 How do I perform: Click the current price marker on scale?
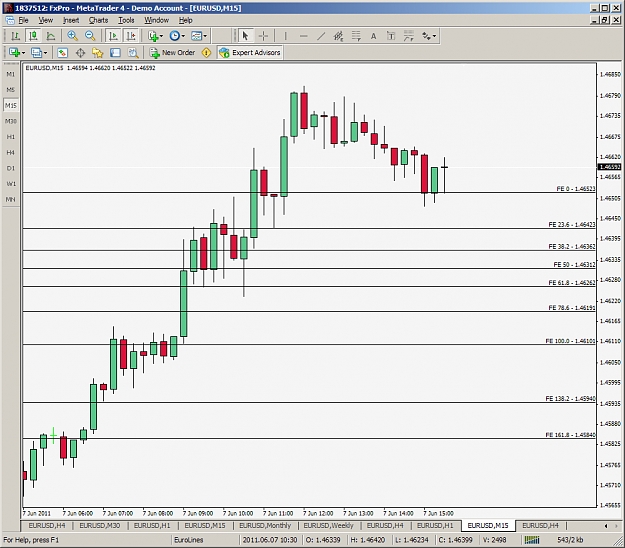pyautogui.click(x=610, y=167)
